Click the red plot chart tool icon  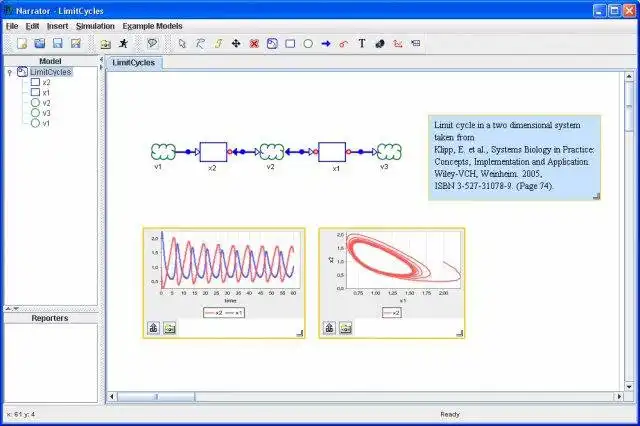click(x=398, y=43)
